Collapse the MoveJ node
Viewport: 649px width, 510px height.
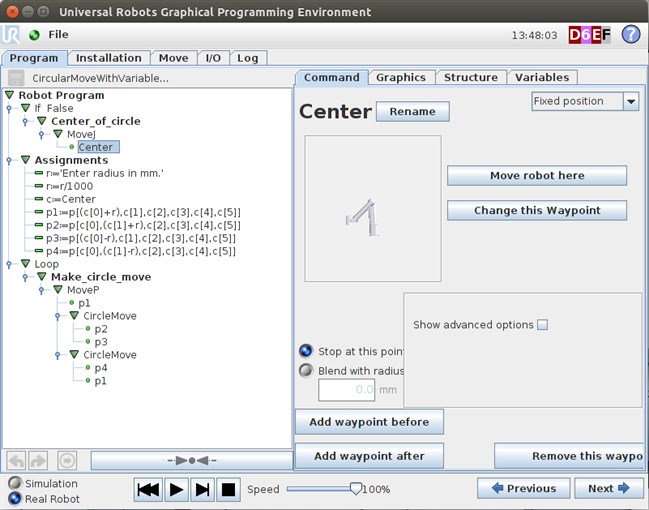pos(58,134)
